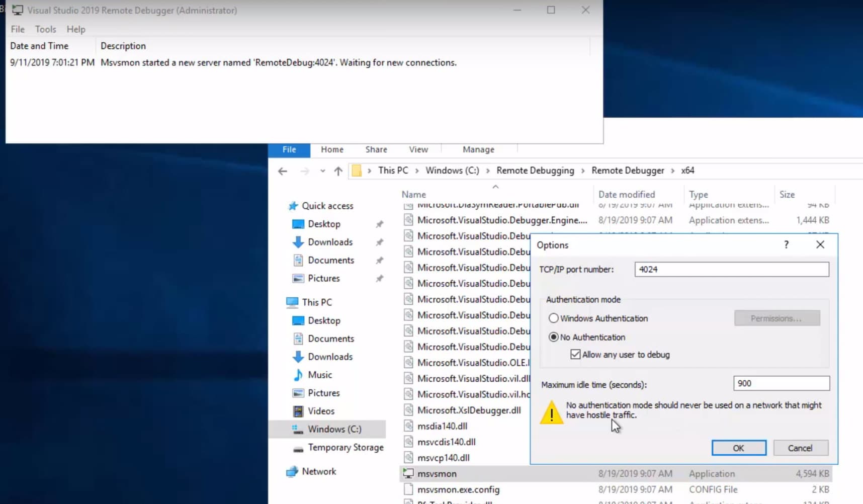Viewport: 863px width, 504px height.
Task: Select pinned Pictures under Quick access
Action: [323, 278]
